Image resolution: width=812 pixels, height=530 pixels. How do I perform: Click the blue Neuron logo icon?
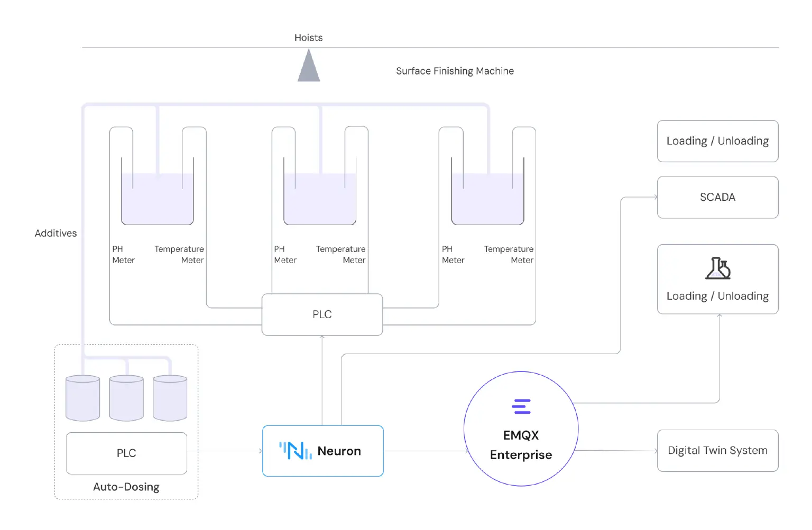(x=295, y=451)
